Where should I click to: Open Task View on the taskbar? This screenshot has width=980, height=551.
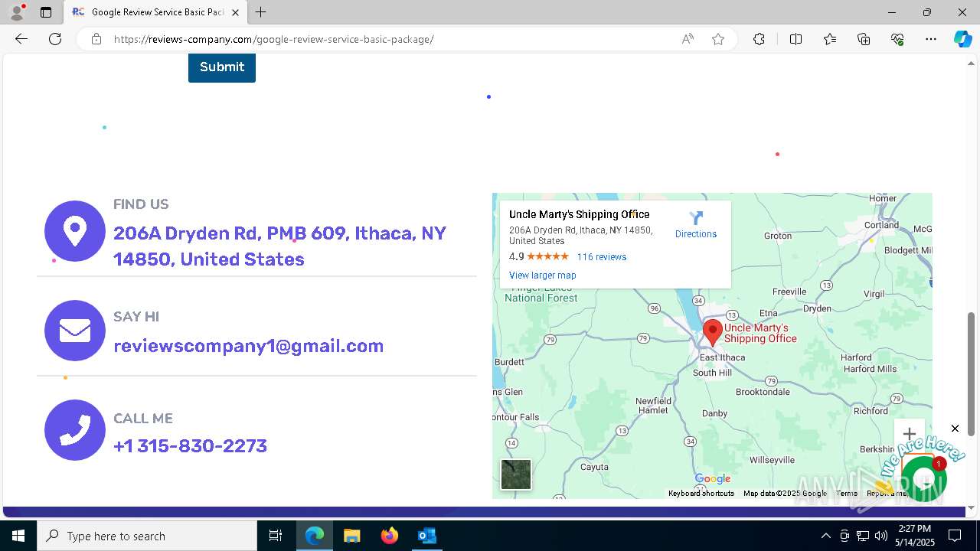pyautogui.click(x=276, y=536)
